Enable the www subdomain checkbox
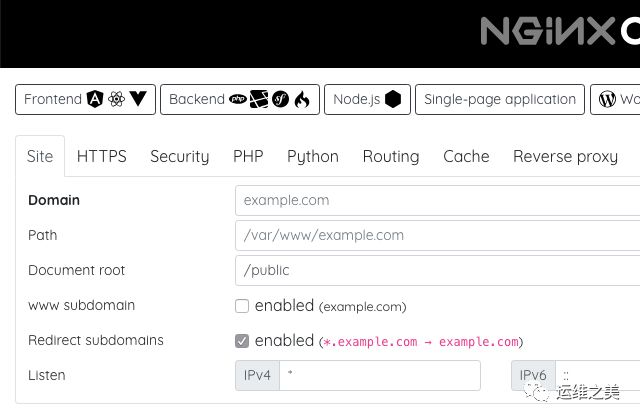640x420 pixels. tap(242, 306)
